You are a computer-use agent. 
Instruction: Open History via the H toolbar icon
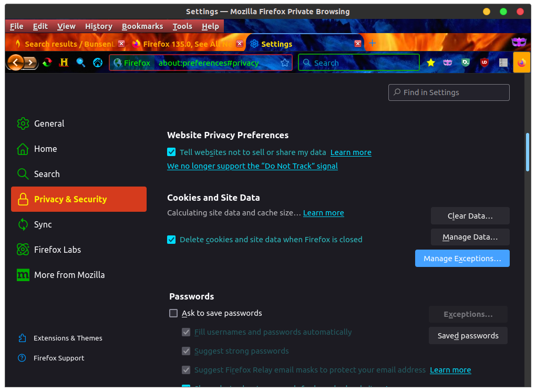64,63
